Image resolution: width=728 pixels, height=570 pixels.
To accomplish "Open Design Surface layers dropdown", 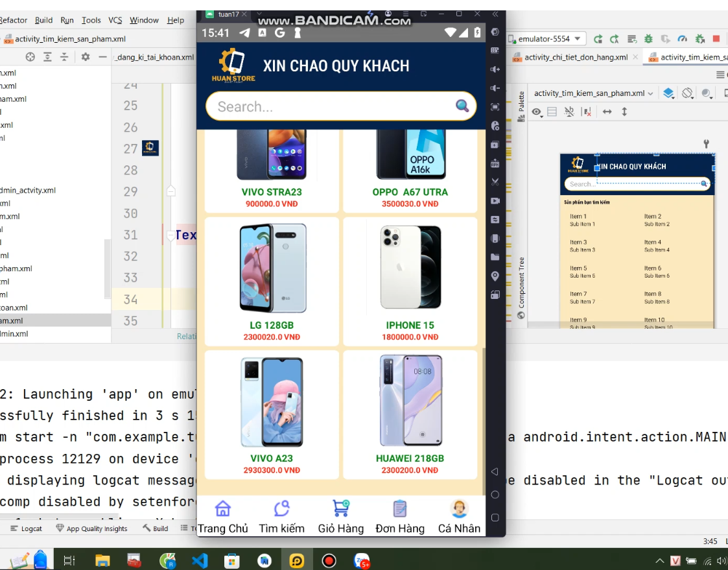I will coord(669,93).
